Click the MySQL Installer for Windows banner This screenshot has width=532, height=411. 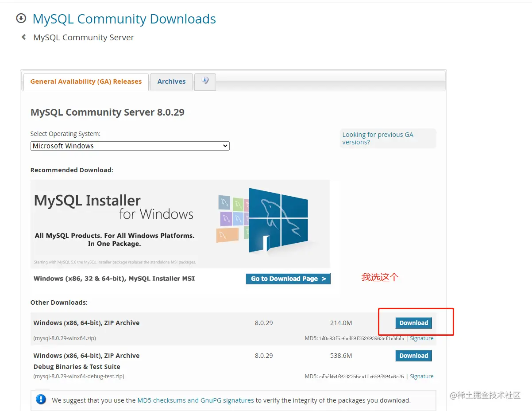(180, 224)
